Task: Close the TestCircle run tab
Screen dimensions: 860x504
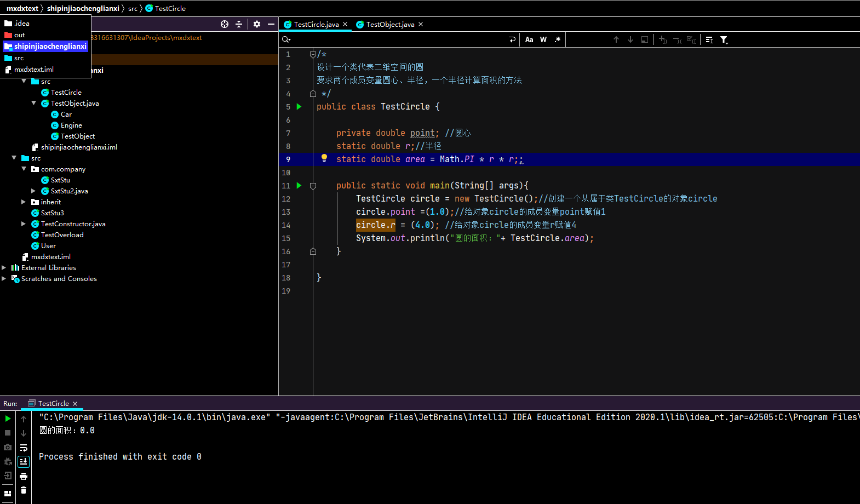Action: click(75, 404)
